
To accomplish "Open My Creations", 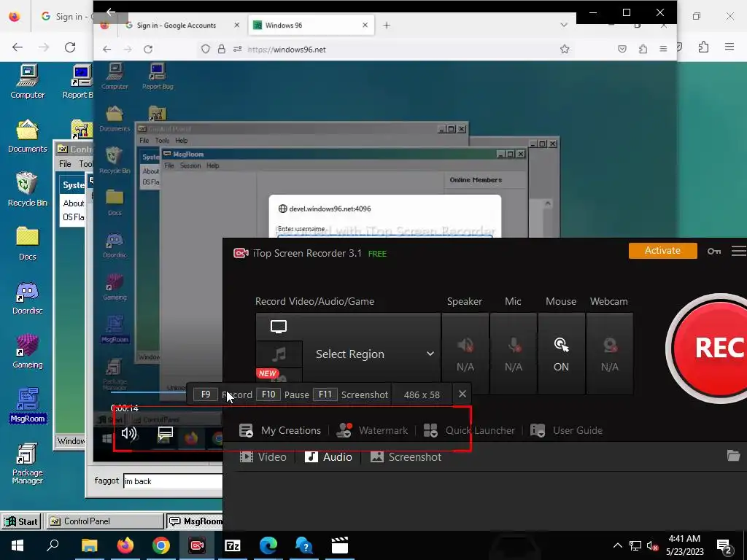I will tap(280, 430).
